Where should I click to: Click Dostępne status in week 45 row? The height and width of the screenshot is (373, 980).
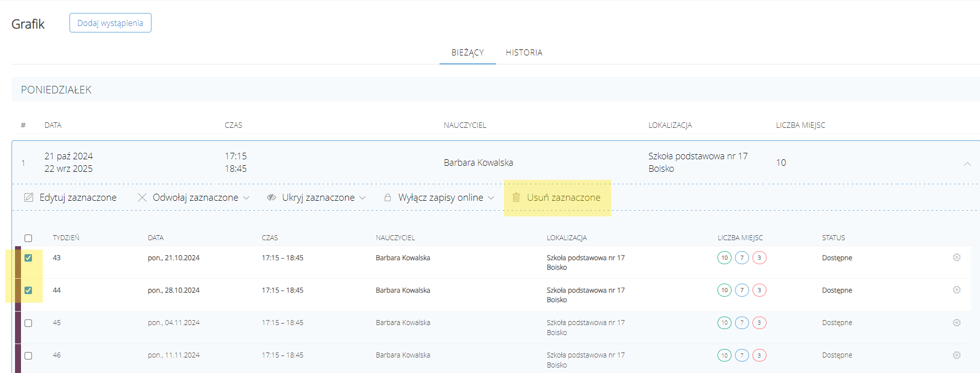(x=837, y=323)
